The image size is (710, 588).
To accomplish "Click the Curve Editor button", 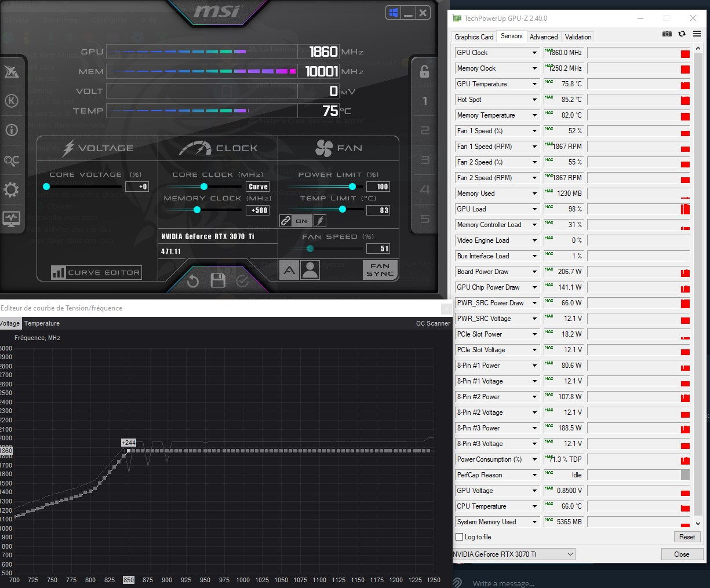I will tap(96, 272).
